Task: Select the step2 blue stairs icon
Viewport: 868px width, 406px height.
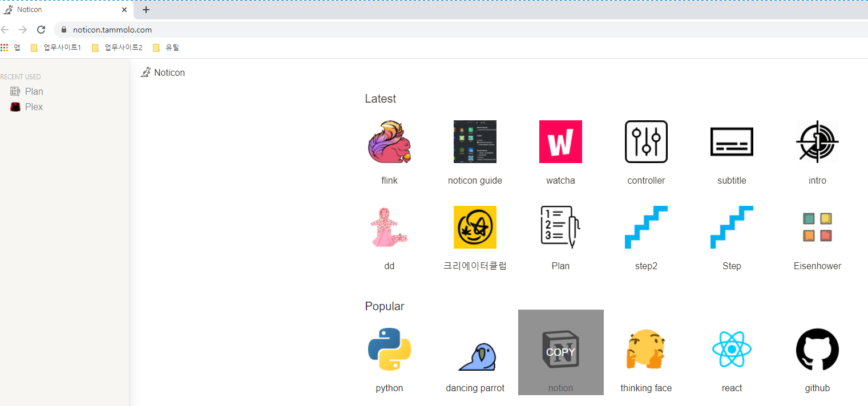Action: [x=646, y=227]
